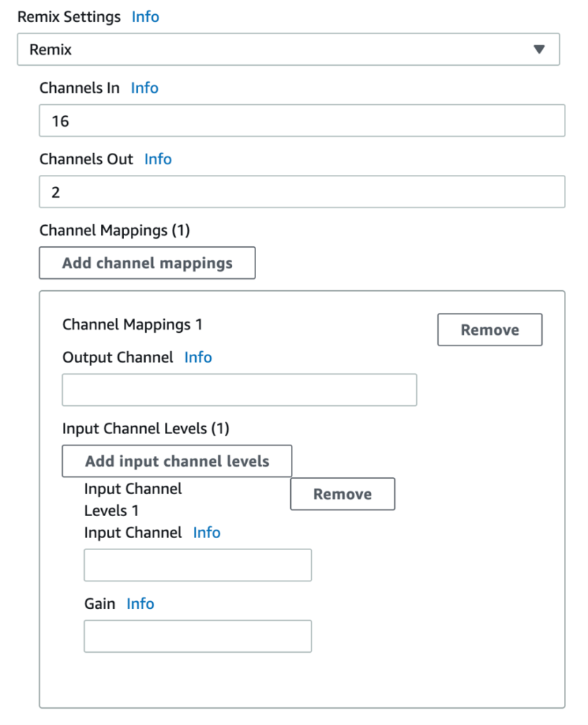Open the Info link beside Channels Out
Image resolution: width=588 pixels, height=725 pixels.
coord(158,159)
